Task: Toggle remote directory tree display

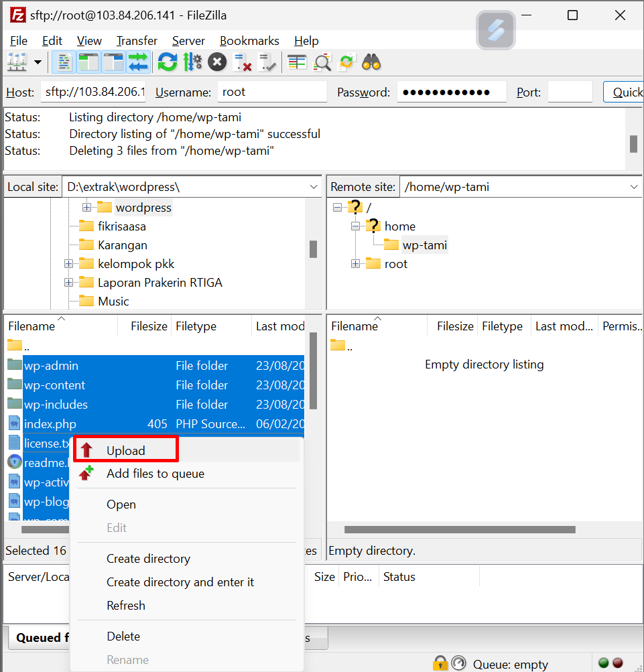Action: coord(114,62)
